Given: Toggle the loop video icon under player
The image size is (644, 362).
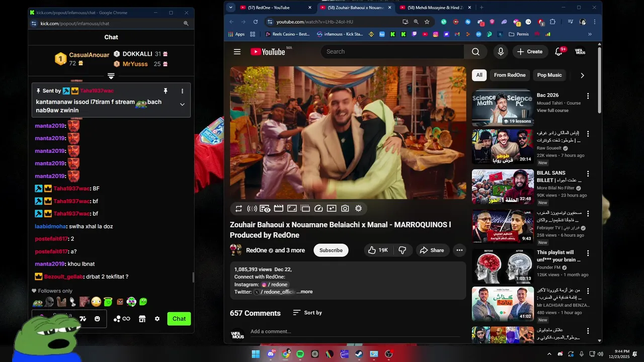Looking at the screenshot, I should point(238,209).
